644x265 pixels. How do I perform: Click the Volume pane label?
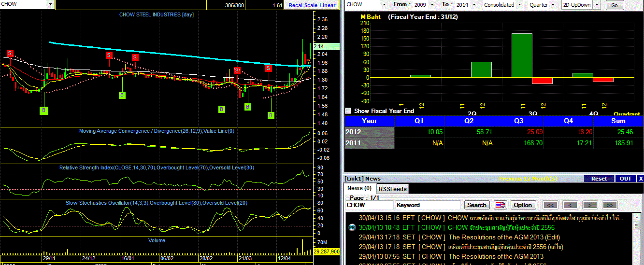[x=157, y=240]
